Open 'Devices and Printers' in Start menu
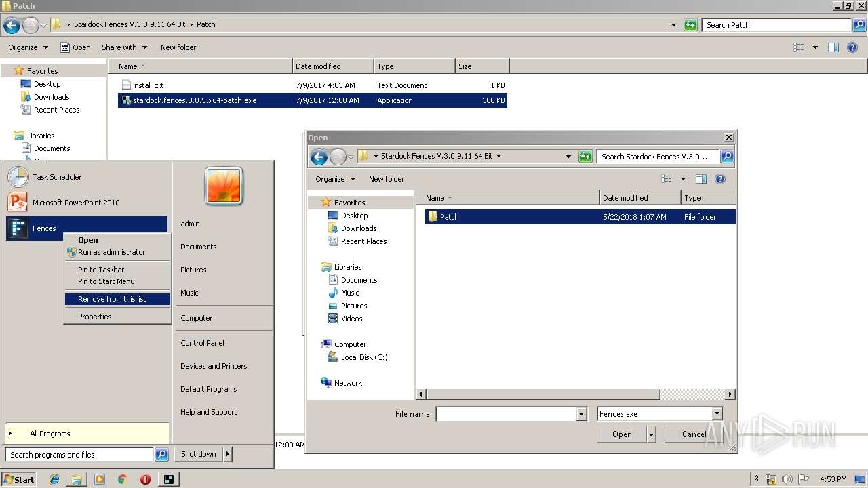Image resolution: width=868 pixels, height=488 pixels. click(214, 366)
